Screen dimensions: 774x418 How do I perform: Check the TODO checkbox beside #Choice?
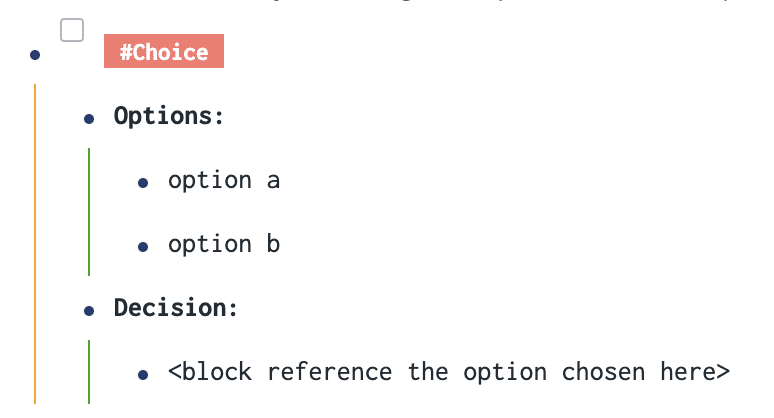pos(72,31)
